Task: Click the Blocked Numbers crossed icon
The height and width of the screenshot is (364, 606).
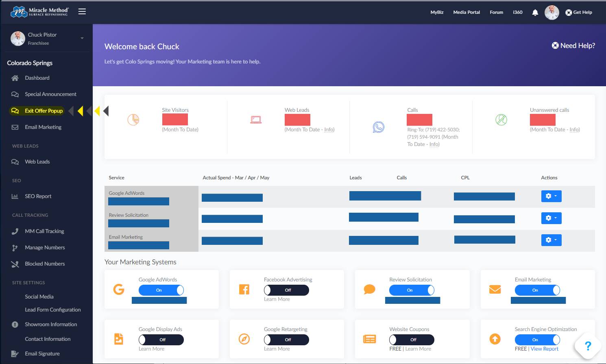Action: point(15,264)
